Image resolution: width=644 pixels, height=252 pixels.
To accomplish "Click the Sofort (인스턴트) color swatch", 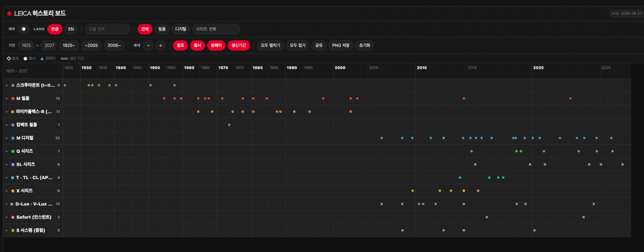I will (12, 217).
